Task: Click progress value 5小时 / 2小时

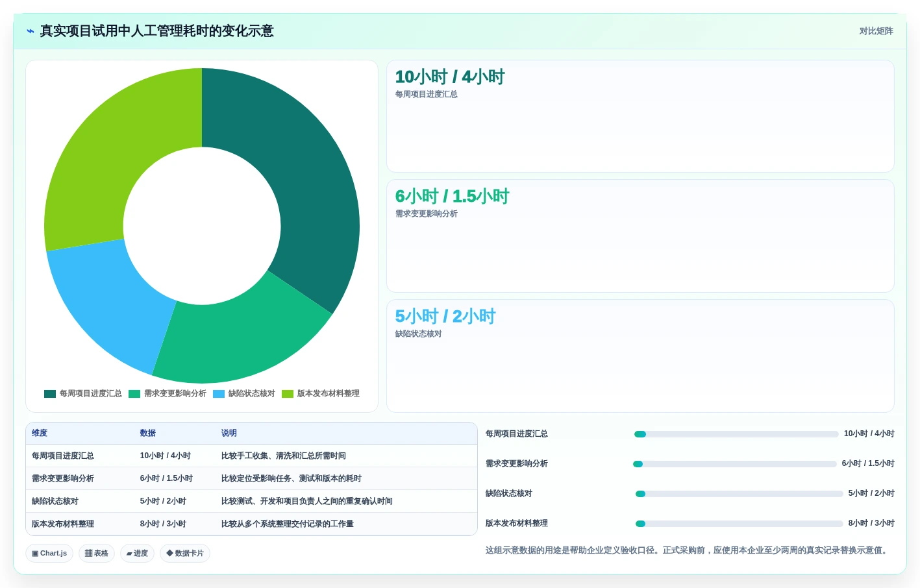Action: 871,494
